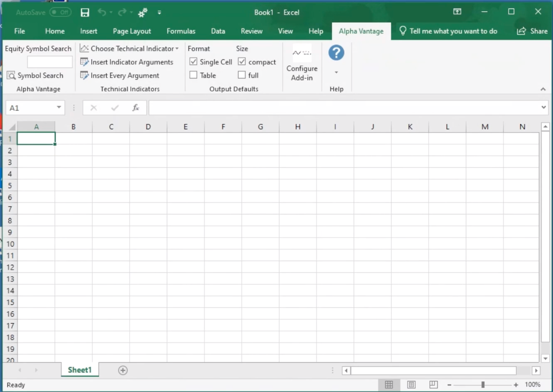Click next sheet navigation arrow
Screen dimensions: 553x392
pos(36,370)
